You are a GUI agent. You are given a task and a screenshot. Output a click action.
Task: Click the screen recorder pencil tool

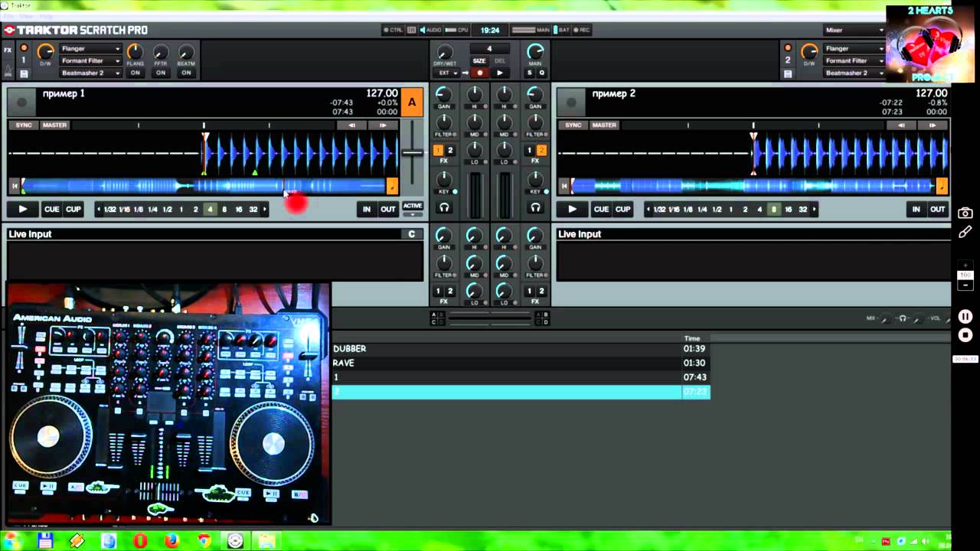pyautogui.click(x=965, y=232)
